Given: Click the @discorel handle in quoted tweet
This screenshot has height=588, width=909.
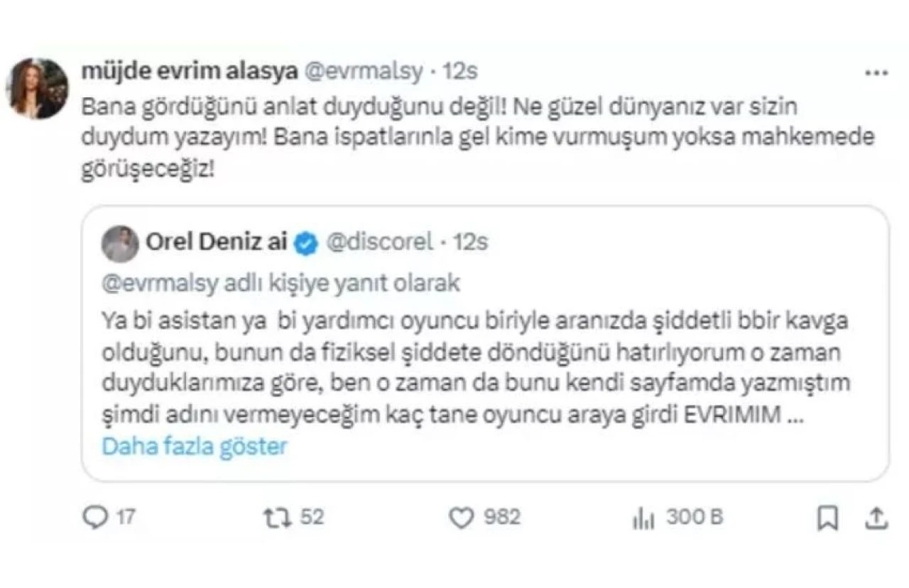Looking at the screenshot, I should pyautogui.click(x=381, y=242).
